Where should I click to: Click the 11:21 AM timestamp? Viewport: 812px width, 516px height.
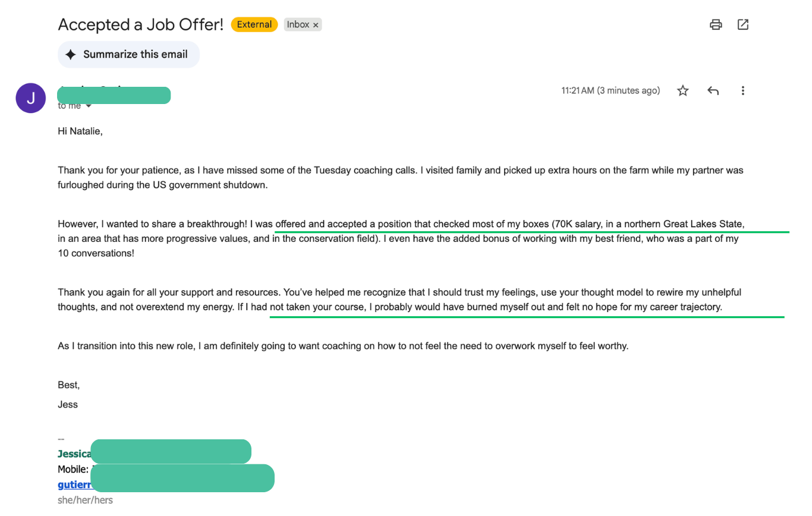click(x=610, y=90)
